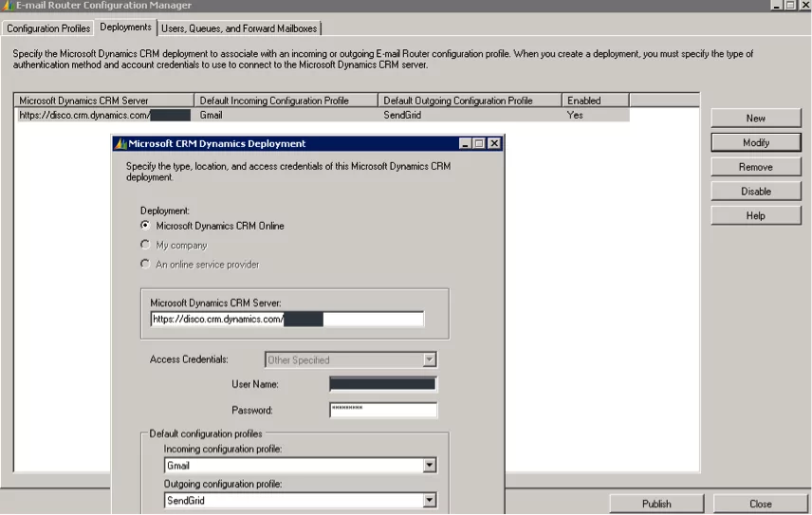Image resolution: width=812 pixels, height=515 pixels.
Task: Close the E-mail Router Configuration Manager window
Action: click(x=805, y=5)
